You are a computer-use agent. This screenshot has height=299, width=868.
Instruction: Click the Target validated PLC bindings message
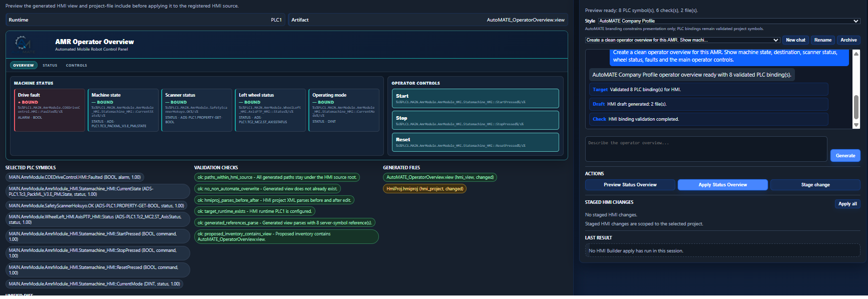click(709, 90)
